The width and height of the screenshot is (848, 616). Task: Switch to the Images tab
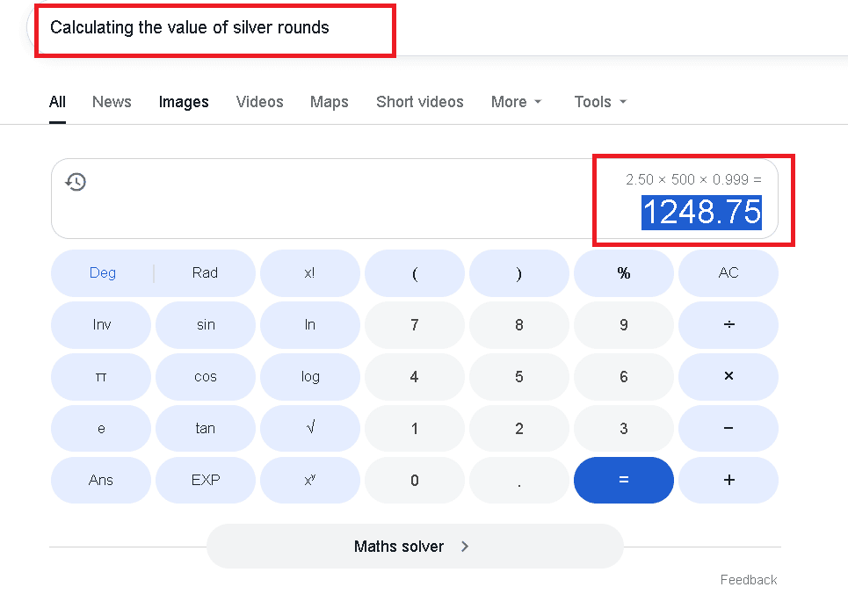tap(184, 102)
